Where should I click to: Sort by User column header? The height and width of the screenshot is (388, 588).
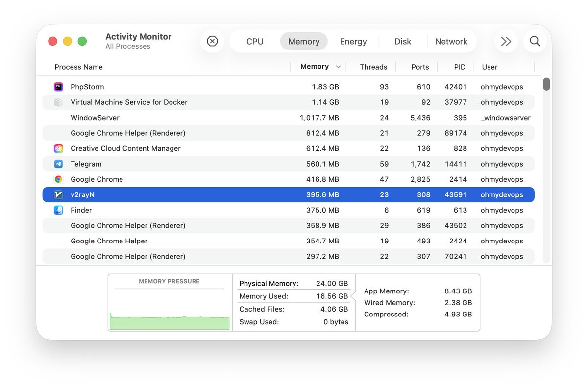(x=490, y=67)
